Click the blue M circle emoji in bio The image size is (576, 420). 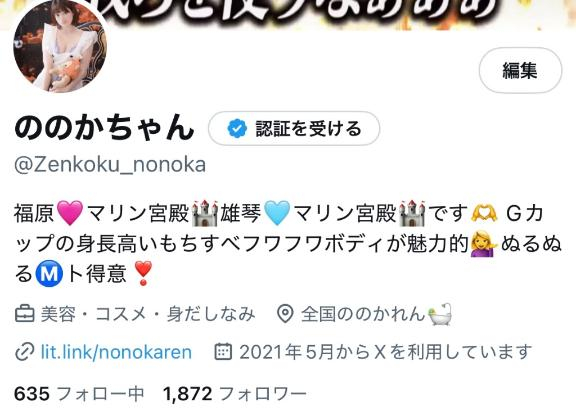pyautogui.click(x=49, y=273)
